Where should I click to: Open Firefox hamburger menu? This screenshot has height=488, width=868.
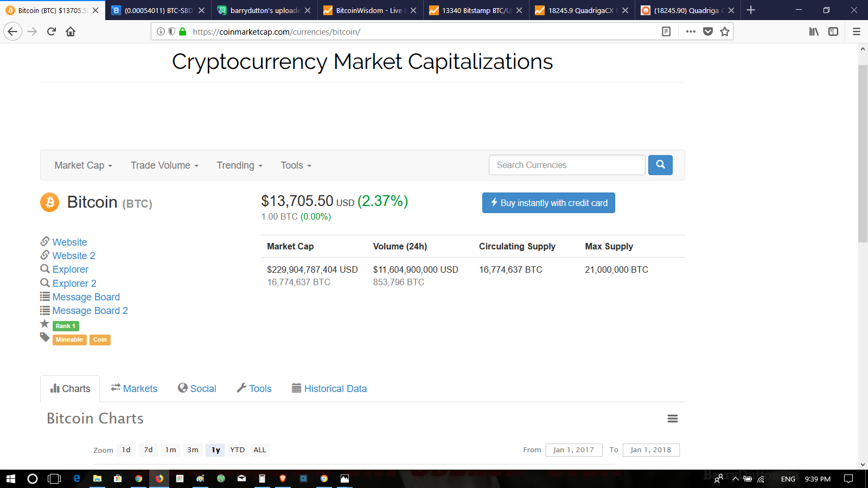(857, 31)
